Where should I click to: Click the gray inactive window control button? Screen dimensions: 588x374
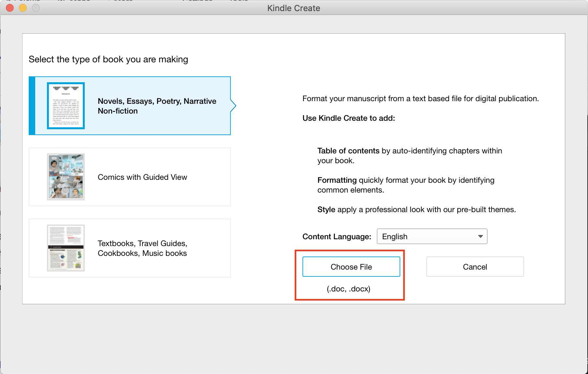[x=35, y=8]
